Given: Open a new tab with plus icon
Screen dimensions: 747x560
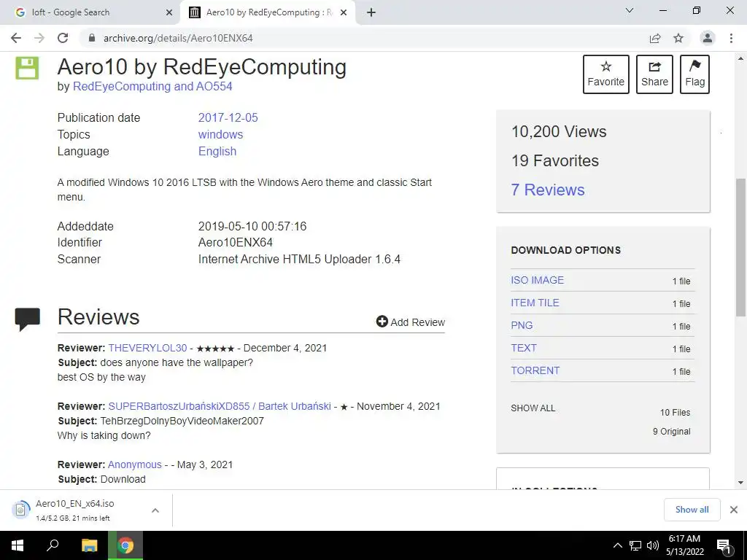Looking at the screenshot, I should [x=371, y=12].
